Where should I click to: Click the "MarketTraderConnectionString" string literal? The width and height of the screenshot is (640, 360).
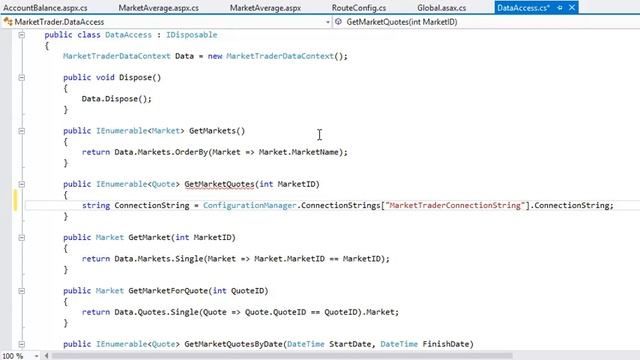(x=455, y=205)
